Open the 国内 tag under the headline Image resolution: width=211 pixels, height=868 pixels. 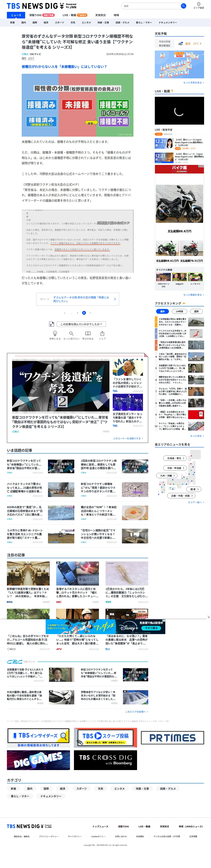24,58
